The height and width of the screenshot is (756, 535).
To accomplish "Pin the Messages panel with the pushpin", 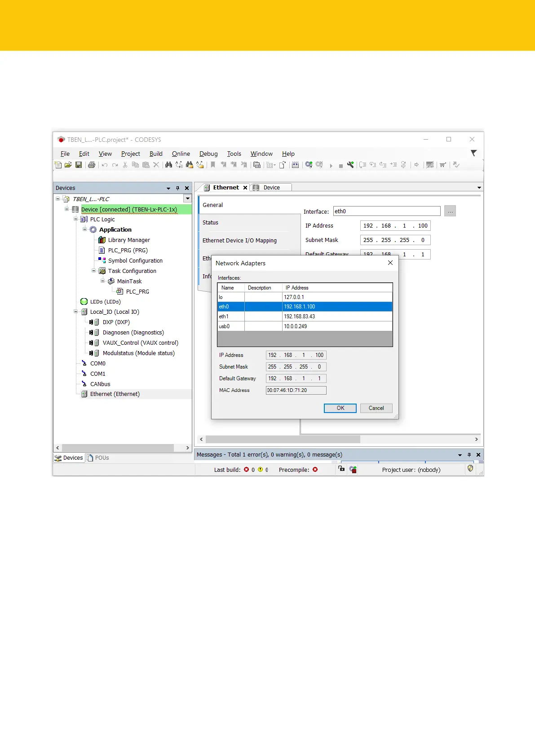I will pyautogui.click(x=469, y=455).
